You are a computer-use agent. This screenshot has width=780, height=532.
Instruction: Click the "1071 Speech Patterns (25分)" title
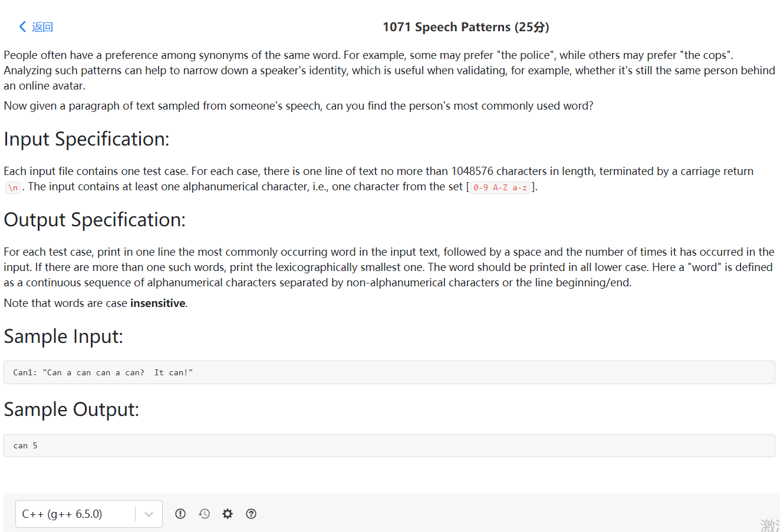(466, 27)
